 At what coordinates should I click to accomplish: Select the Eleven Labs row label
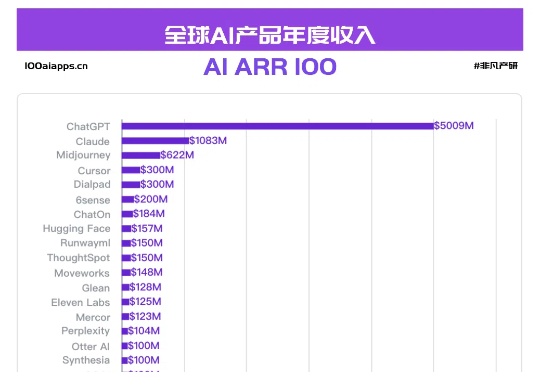pos(81,302)
